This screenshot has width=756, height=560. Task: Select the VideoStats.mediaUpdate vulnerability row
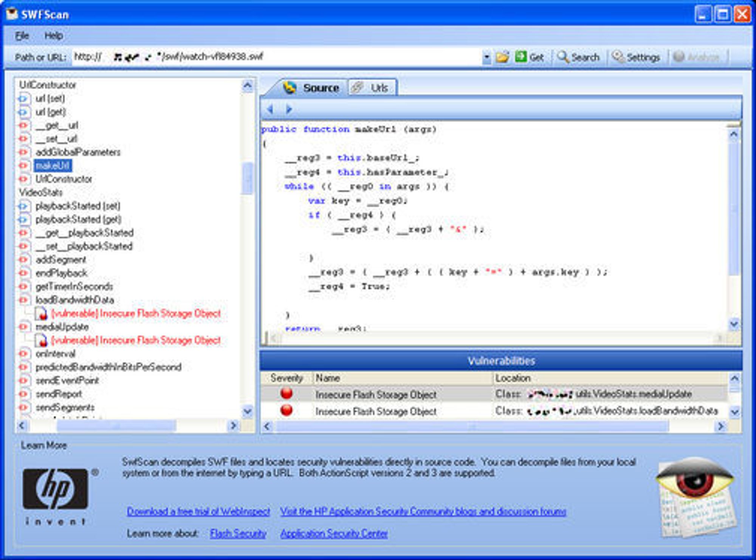[494, 394]
